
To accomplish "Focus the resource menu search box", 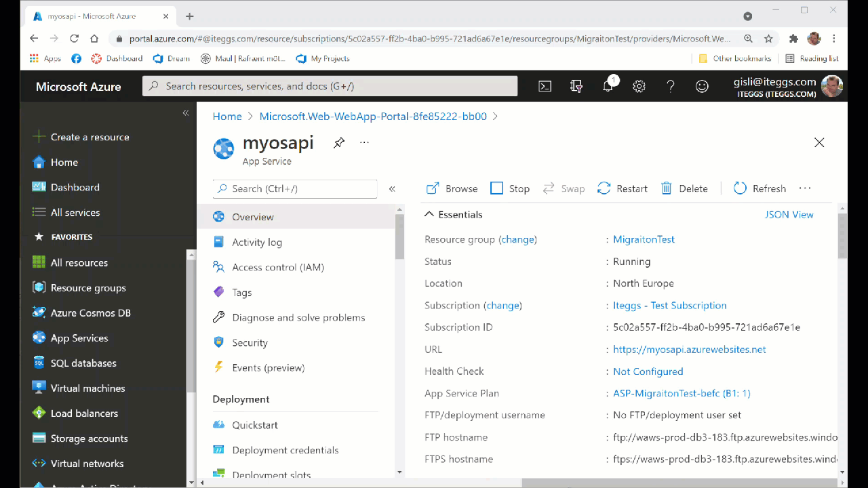I will 295,188.
